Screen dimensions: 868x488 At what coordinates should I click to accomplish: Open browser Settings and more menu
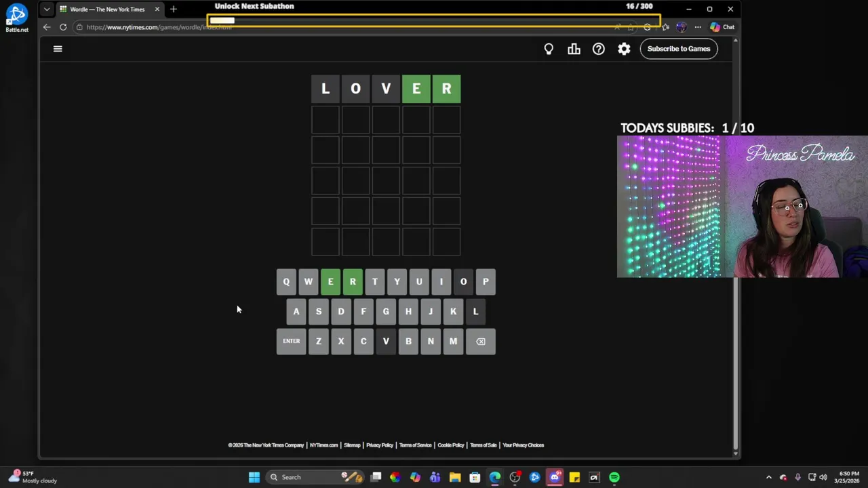click(x=698, y=27)
